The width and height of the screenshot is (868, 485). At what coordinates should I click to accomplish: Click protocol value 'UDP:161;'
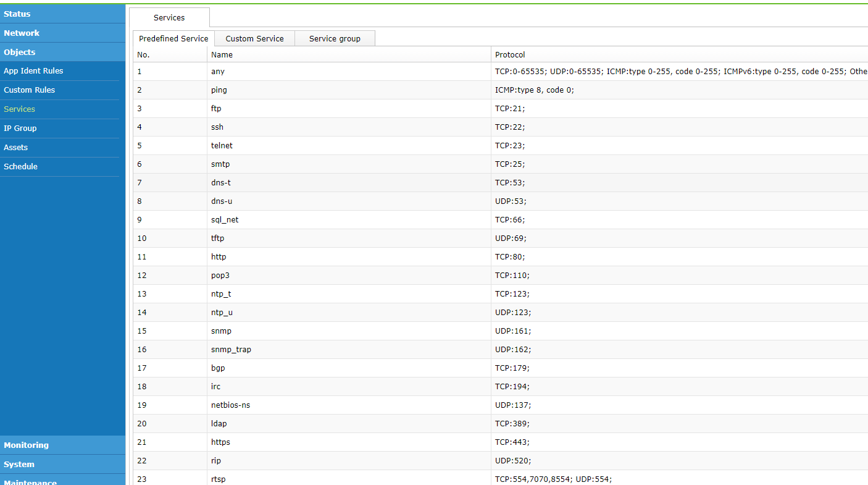[x=513, y=331]
